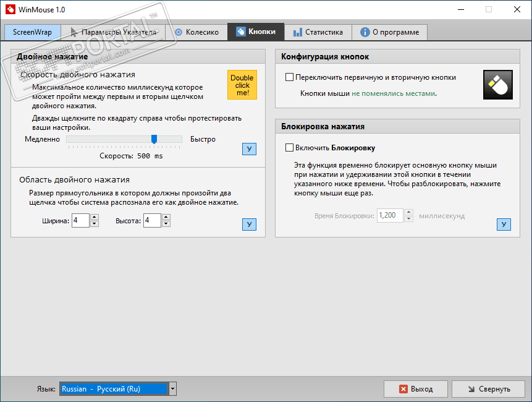
Task: Enable the Включить Блокировку checkbox
Action: [x=289, y=148]
